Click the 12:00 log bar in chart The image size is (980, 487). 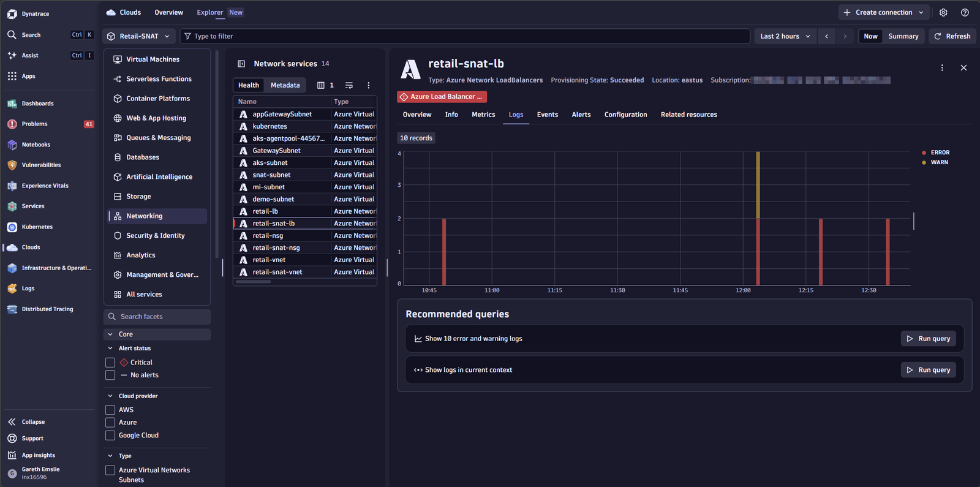(758, 218)
